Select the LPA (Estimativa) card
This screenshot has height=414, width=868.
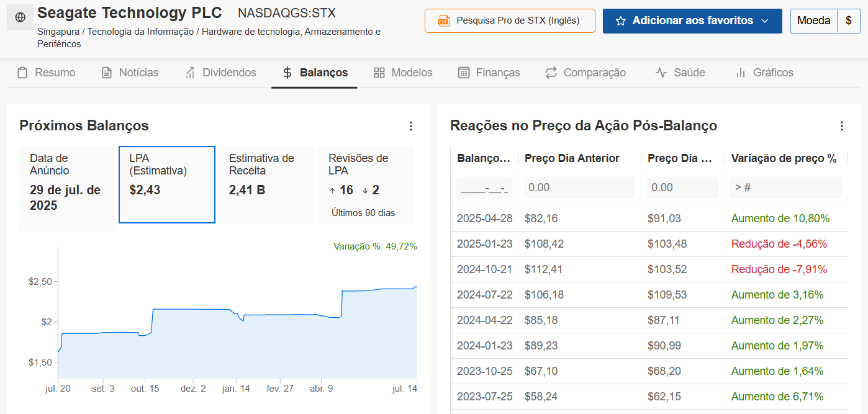(167, 185)
